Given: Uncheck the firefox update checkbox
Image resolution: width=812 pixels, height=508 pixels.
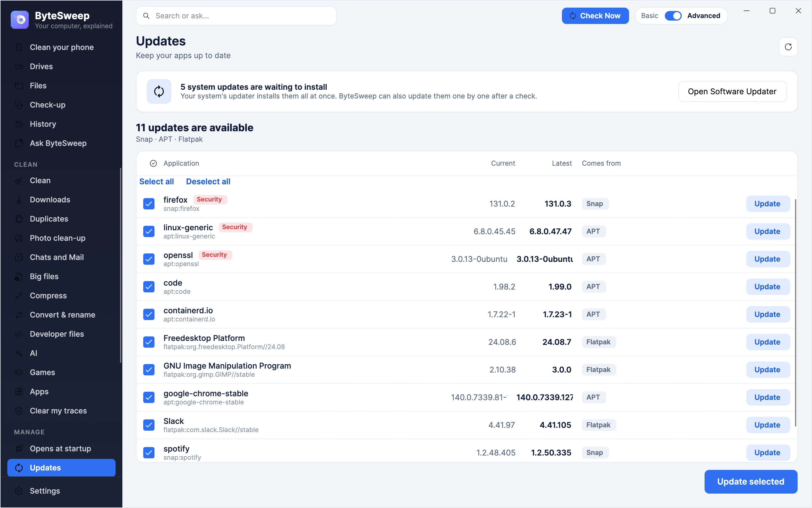Looking at the screenshot, I should (149, 203).
